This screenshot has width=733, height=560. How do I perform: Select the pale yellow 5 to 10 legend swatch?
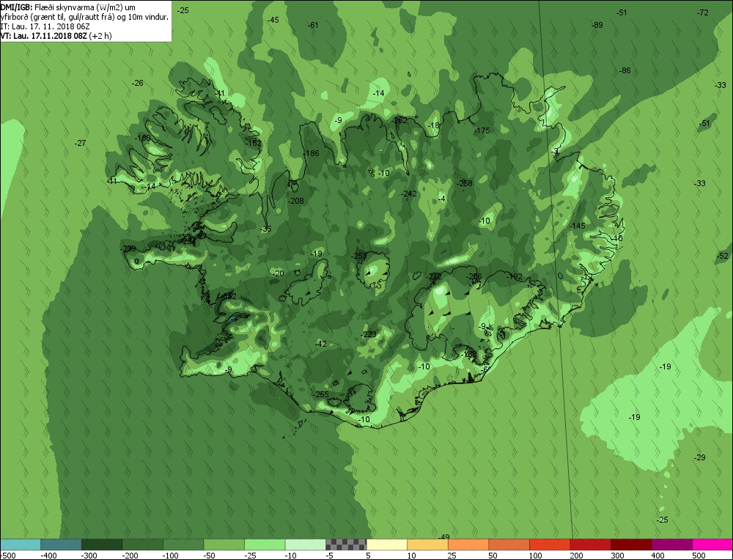click(x=386, y=545)
